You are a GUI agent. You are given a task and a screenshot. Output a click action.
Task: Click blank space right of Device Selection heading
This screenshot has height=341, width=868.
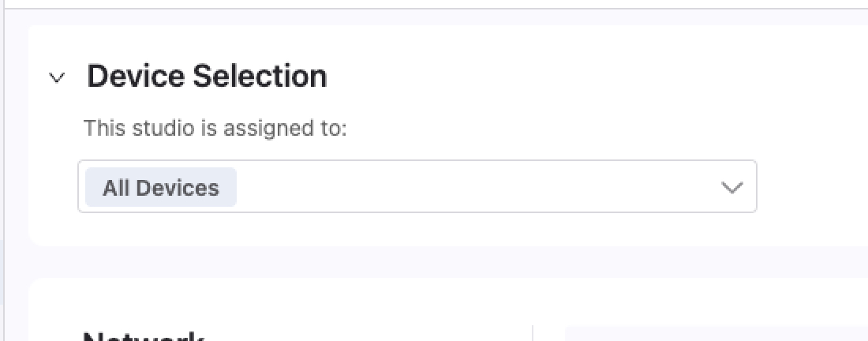[552, 77]
